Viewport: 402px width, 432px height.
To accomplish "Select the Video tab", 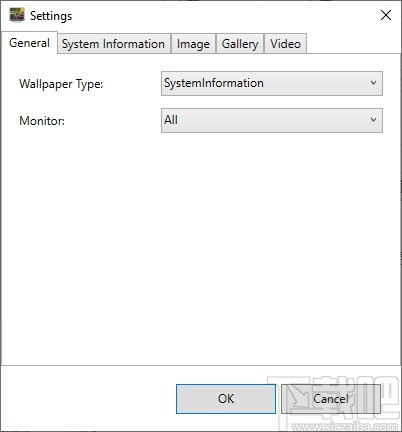I will [285, 44].
